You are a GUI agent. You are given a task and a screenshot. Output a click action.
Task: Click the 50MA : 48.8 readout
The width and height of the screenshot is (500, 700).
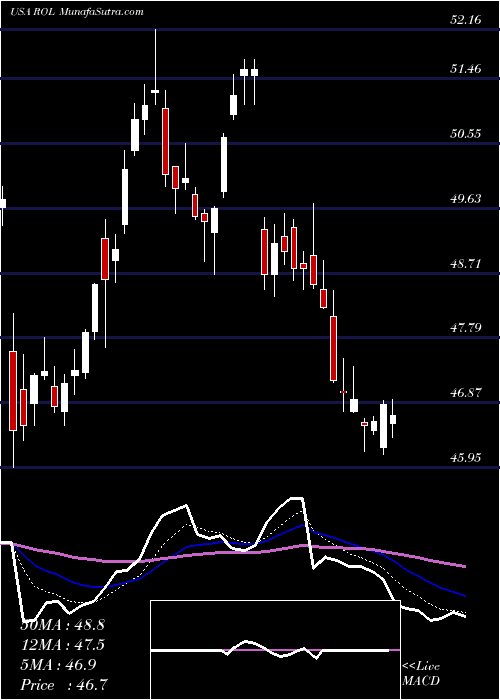(x=63, y=625)
